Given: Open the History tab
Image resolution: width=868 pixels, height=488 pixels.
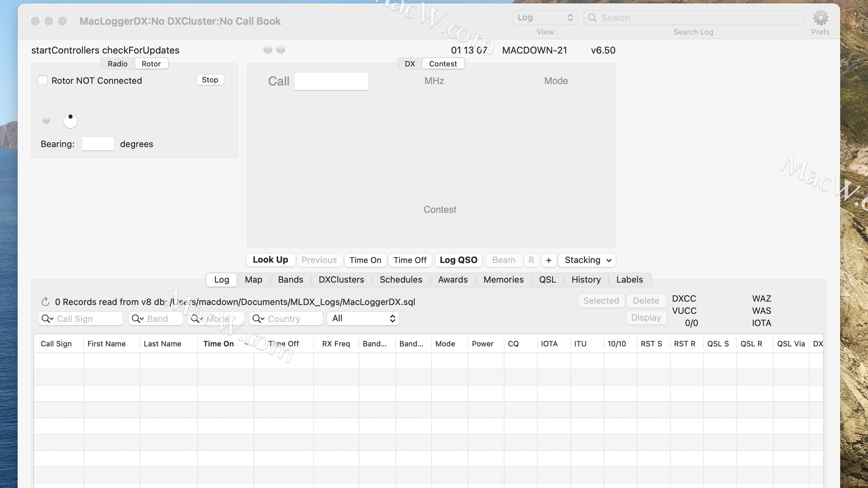Looking at the screenshot, I should pos(586,280).
